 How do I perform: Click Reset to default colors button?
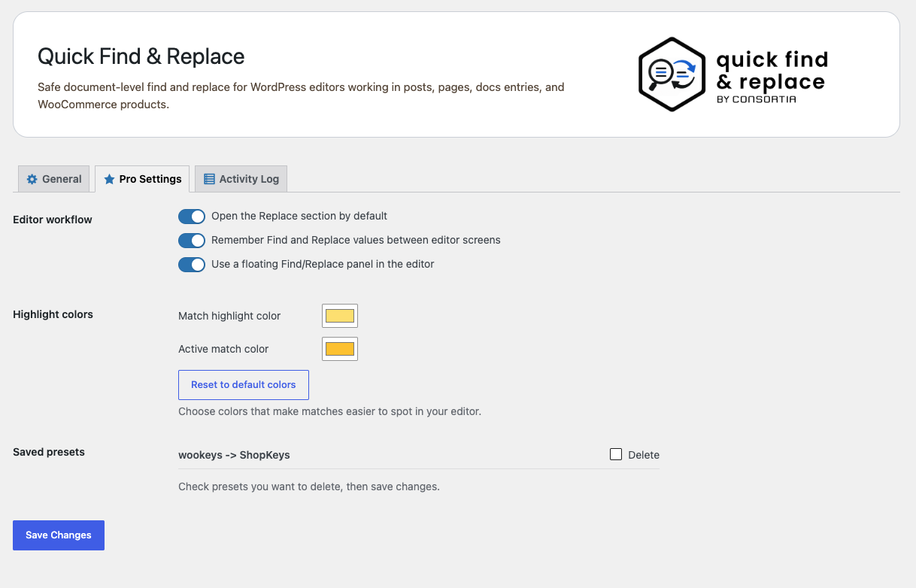click(x=244, y=384)
